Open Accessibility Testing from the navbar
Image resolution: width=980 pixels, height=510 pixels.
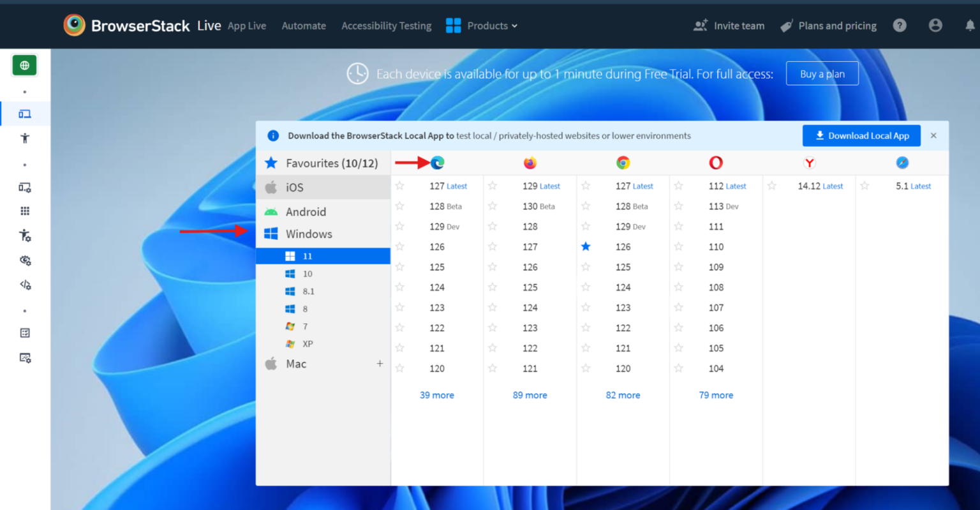coord(386,26)
